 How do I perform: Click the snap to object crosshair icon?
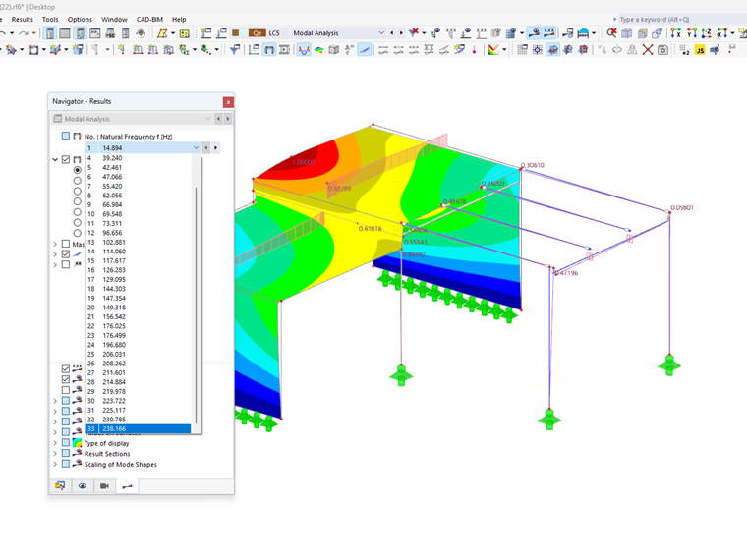[538, 50]
